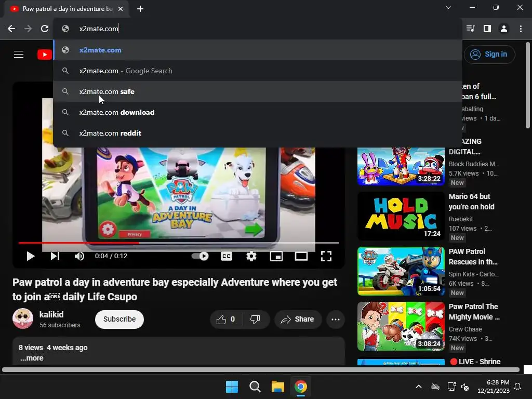Screen dimensions: 532x399
Task: Switch to theater mode
Action: click(301, 256)
